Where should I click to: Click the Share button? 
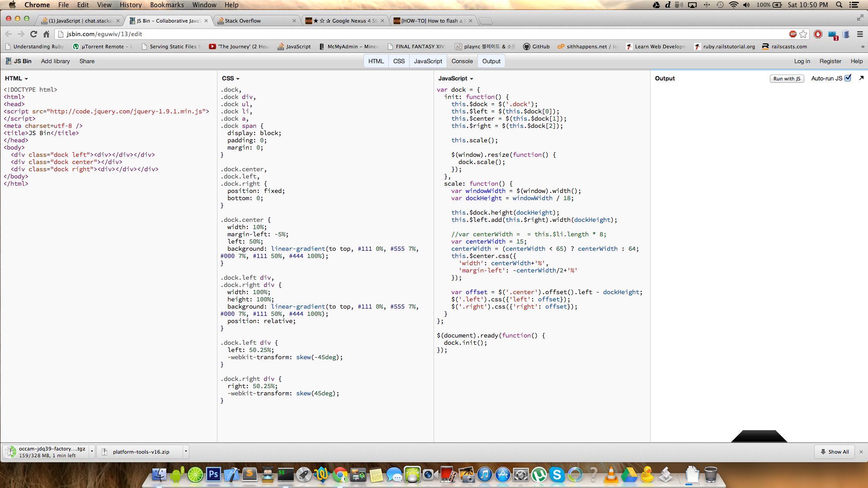87,61
